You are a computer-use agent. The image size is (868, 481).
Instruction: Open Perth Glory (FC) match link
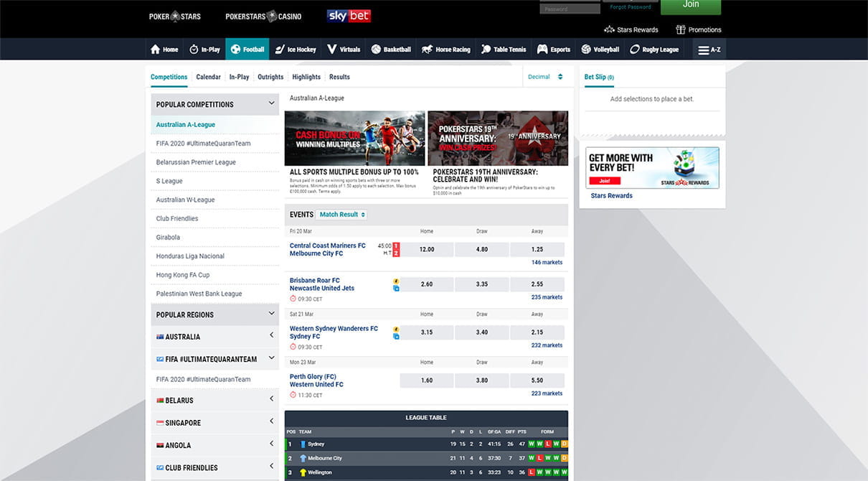313,377
